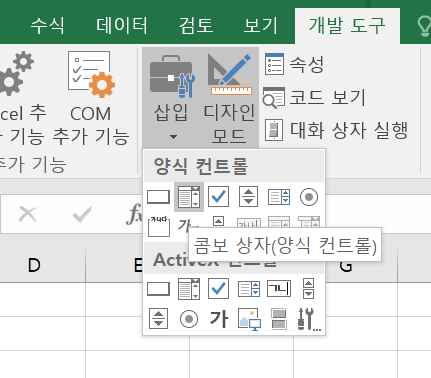Insert ActiveX combo box
Image resolution: width=431 pixels, height=378 pixels.
click(x=189, y=289)
